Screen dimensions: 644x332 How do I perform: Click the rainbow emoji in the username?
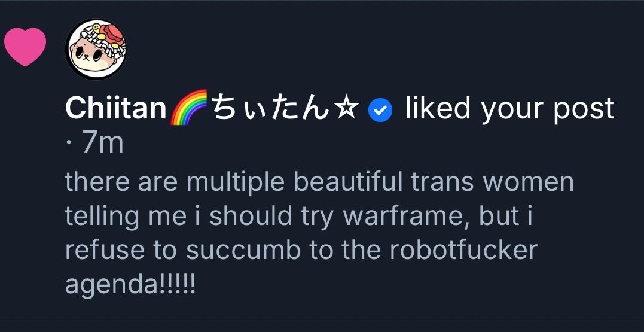189,108
